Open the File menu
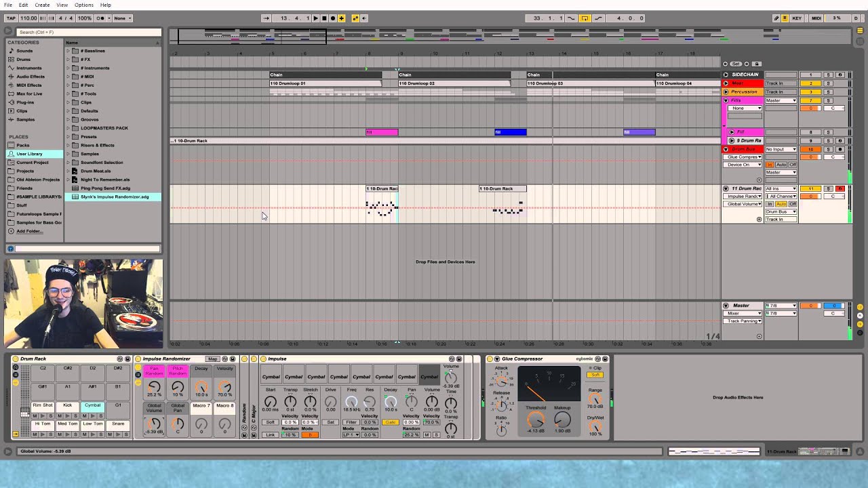 tap(8, 5)
